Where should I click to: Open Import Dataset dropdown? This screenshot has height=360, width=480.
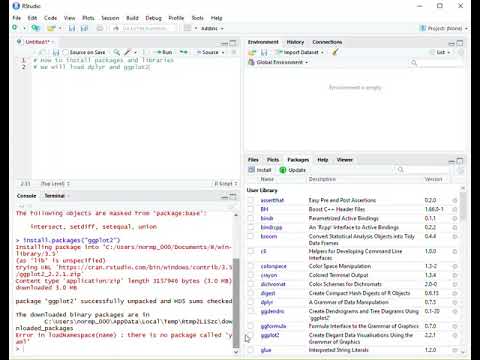coord(300,52)
